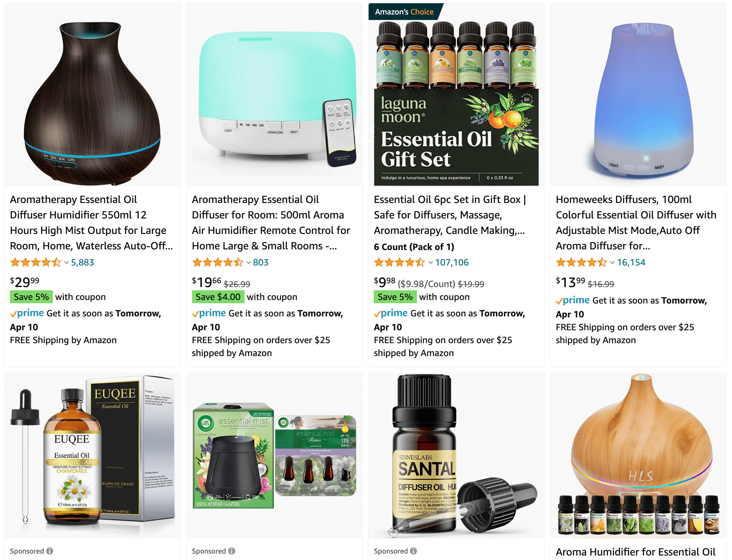
Task: Expand rating chevron next to 5,883 reviews
Action: pyautogui.click(x=67, y=263)
